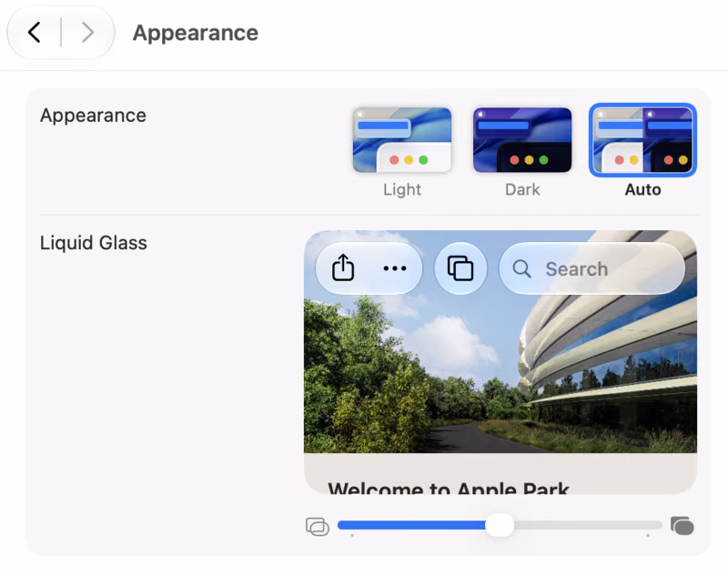Image resolution: width=728 pixels, height=575 pixels.
Task: Click the share icon in Liquid Glass preview
Action: point(343,267)
